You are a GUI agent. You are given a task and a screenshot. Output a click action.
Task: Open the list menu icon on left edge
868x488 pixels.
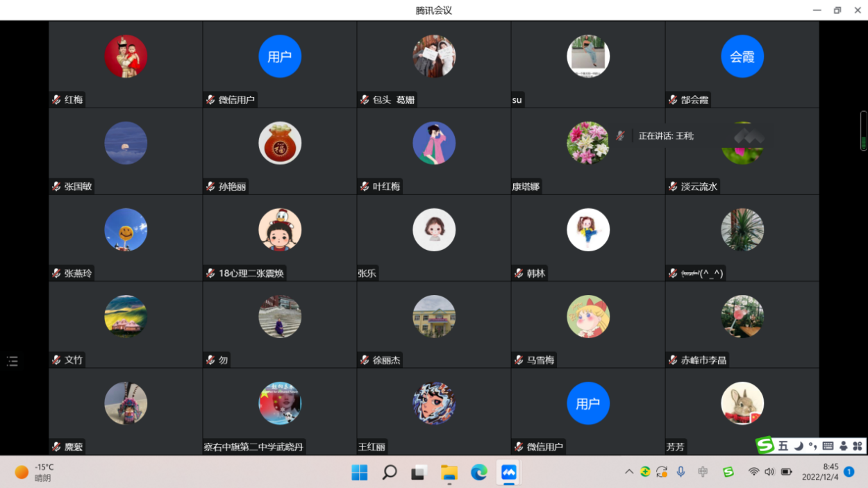point(12,361)
